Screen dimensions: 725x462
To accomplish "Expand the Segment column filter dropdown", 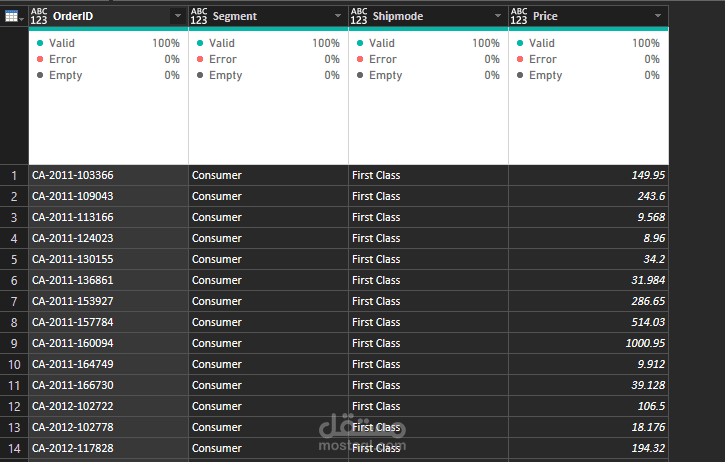I will 337,16.
